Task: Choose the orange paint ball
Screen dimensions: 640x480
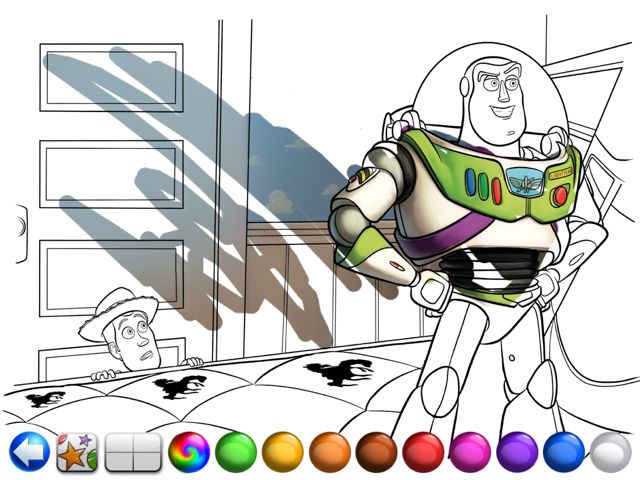Action: point(330,452)
